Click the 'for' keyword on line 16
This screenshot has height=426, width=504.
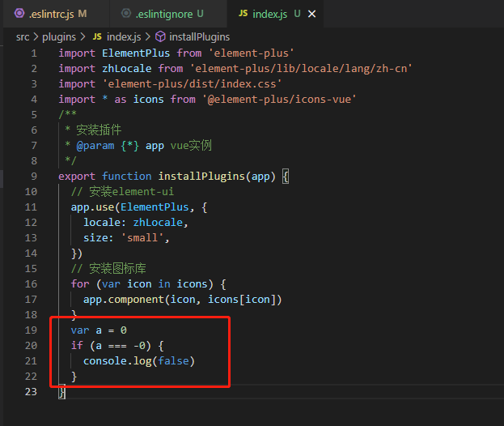tap(80, 284)
